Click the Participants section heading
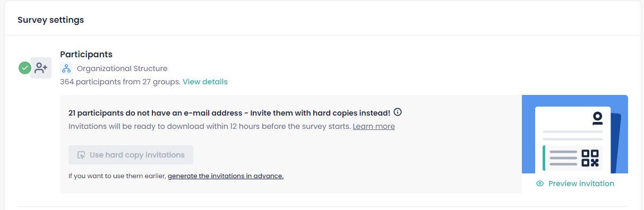644x210 pixels. (x=86, y=54)
